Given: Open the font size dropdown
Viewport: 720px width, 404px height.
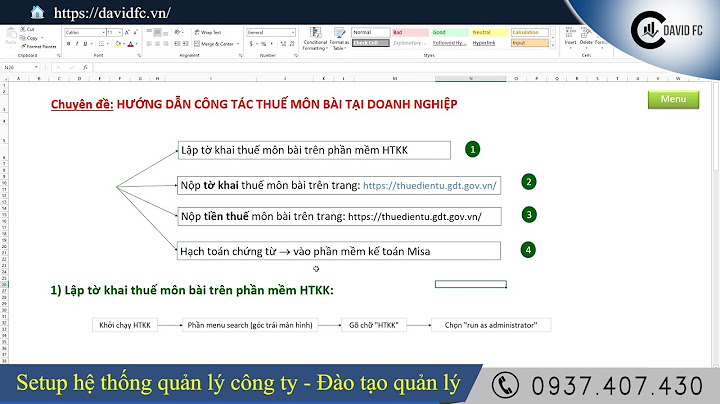Looking at the screenshot, I should coord(120,32).
